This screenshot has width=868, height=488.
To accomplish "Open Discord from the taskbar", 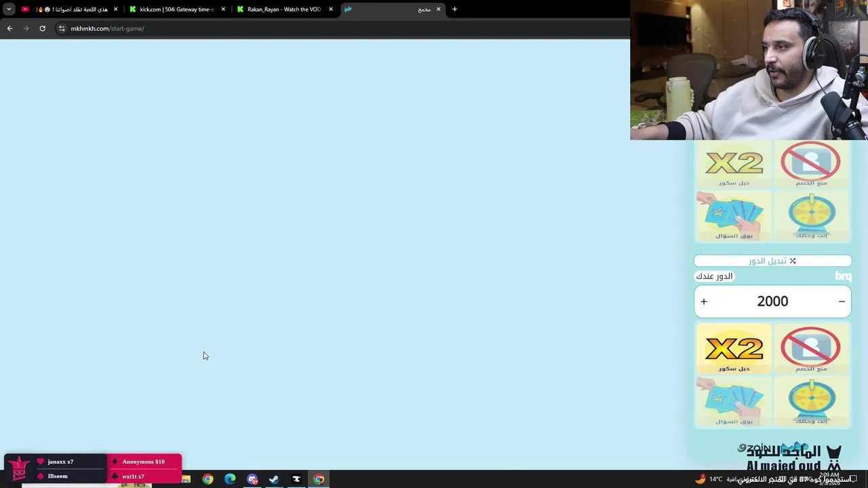I will click(252, 479).
